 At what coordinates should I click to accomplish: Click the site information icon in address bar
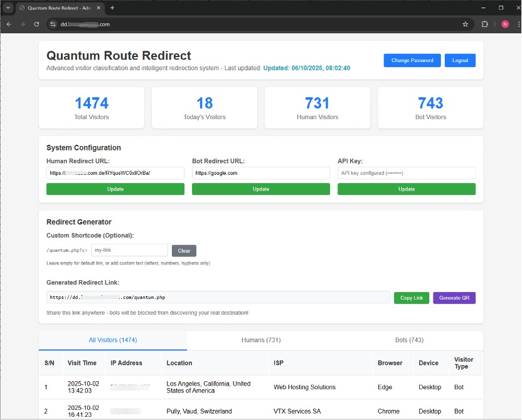[x=53, y=24]
